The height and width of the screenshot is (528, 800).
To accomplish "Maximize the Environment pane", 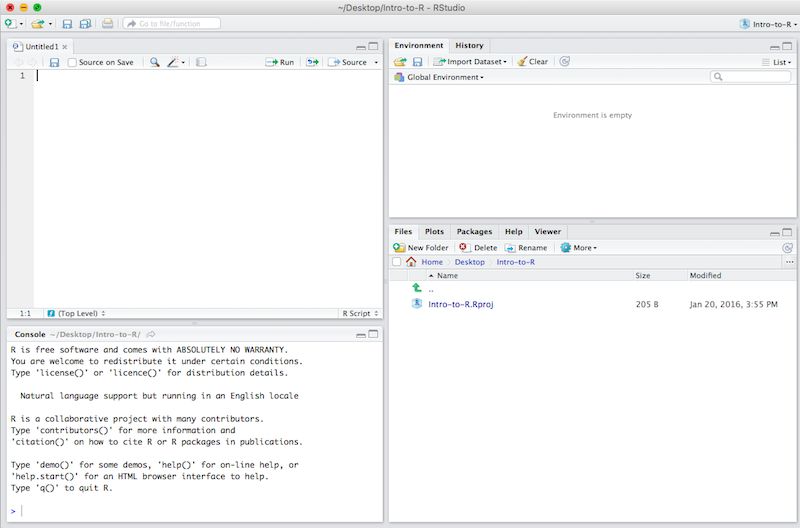I will (x=787, y=46).
